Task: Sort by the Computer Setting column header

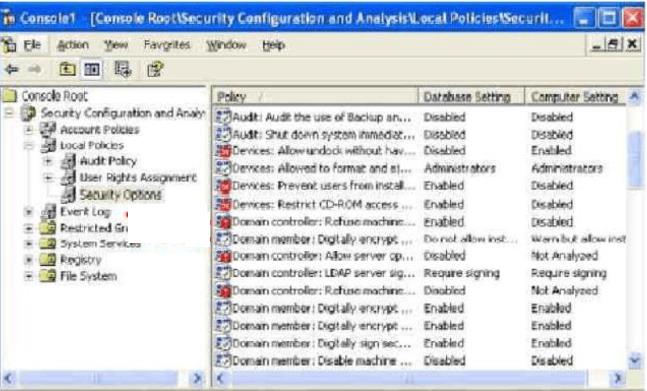Action: click(x=575, y=97)
